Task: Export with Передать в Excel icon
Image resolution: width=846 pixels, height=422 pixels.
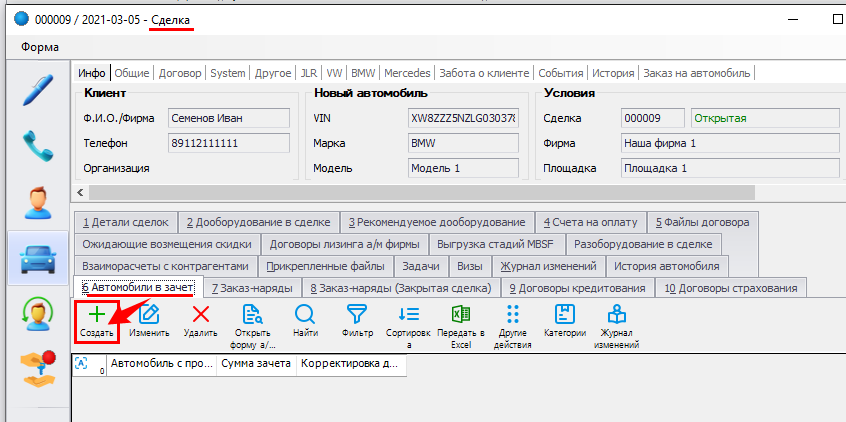Action: click(460, 315)
